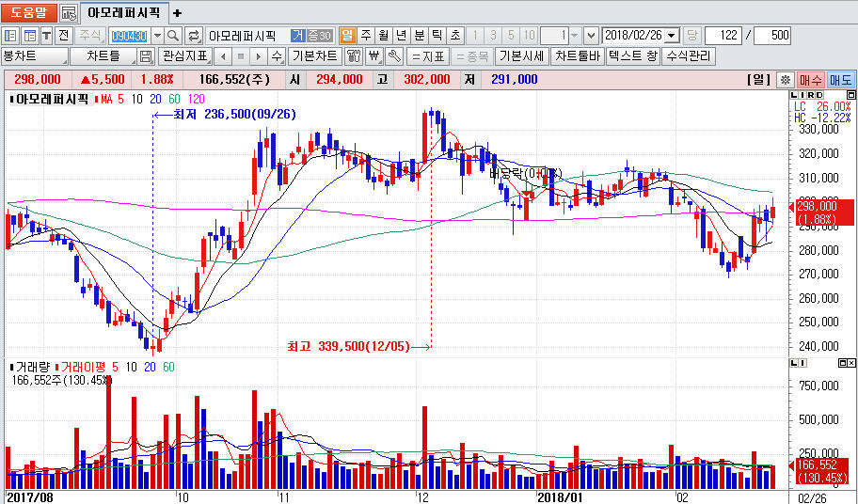858x504 pixels.
Task: Open the date picker dropdown 2018/02/26
Action: pyautogui.click(x=672, y=35)
